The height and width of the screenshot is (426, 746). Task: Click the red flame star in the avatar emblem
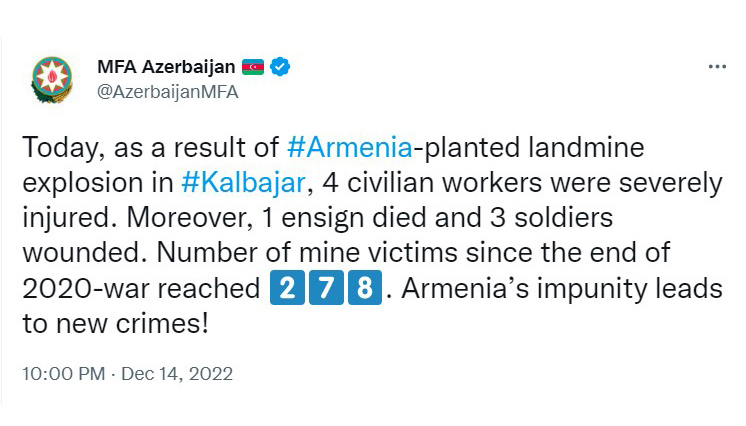point(52,76)
